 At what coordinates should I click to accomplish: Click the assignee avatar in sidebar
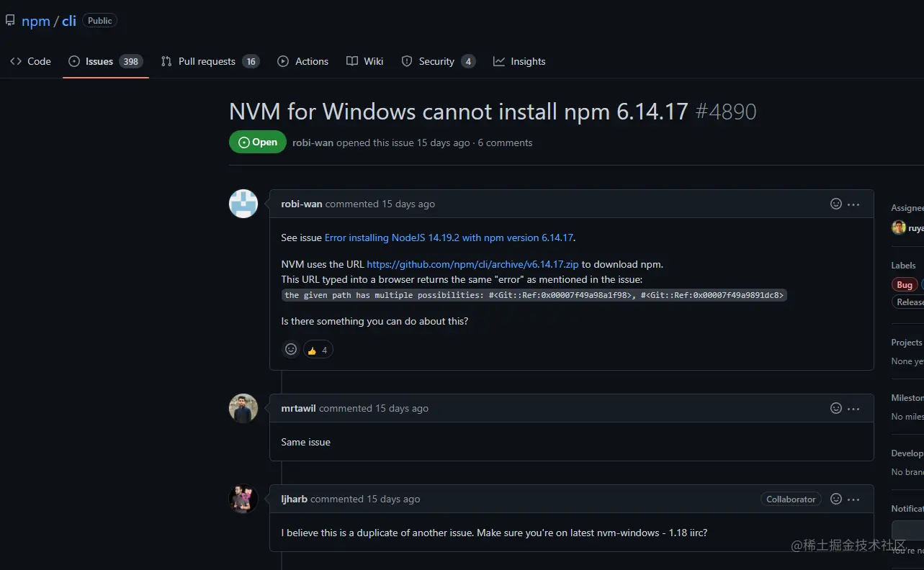(898, 227)
